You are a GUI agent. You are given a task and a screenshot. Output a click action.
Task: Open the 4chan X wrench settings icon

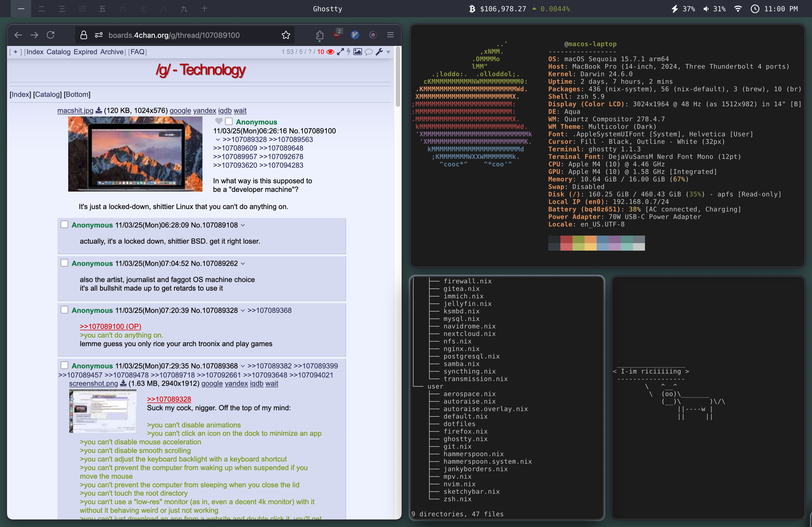[x=379, y=52]
